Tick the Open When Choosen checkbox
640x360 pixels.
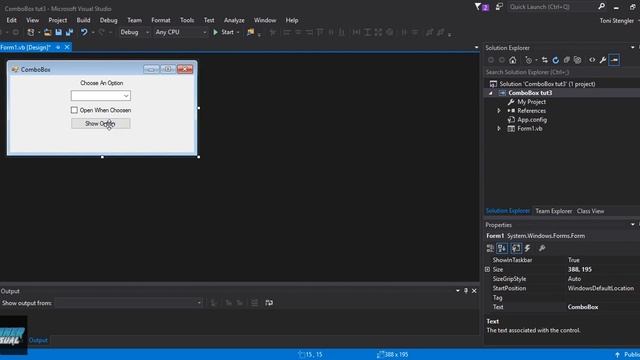click(74, 110)
